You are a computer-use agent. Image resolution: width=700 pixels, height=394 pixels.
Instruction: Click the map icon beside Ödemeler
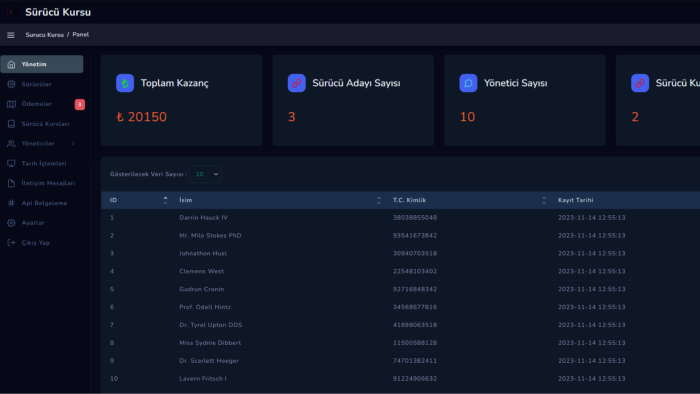click(11, 104)
